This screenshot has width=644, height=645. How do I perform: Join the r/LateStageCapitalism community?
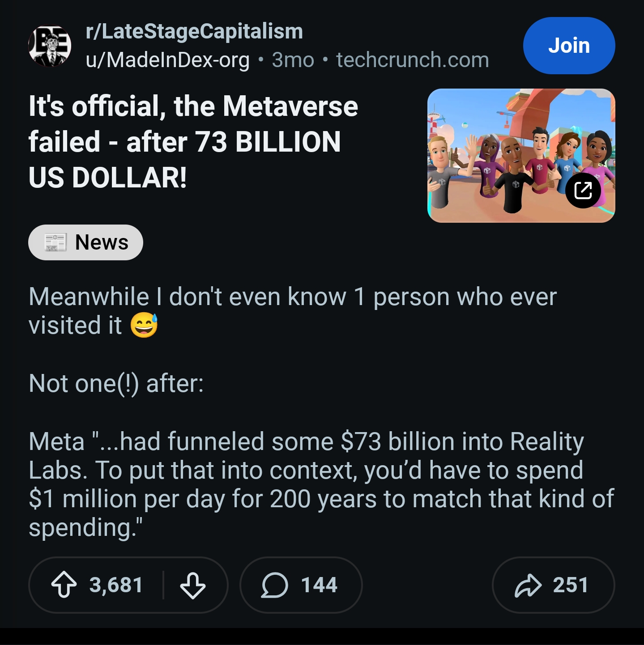(569, 46)
